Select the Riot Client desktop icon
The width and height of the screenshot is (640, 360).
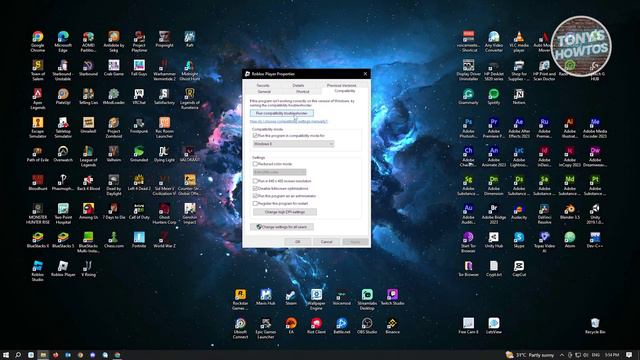coord(316,327)
